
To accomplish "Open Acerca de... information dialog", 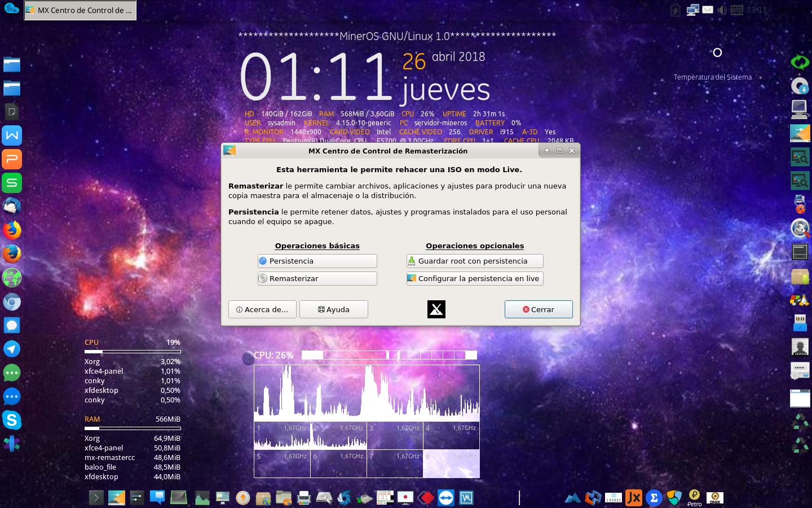I will [x=262, y=309].
